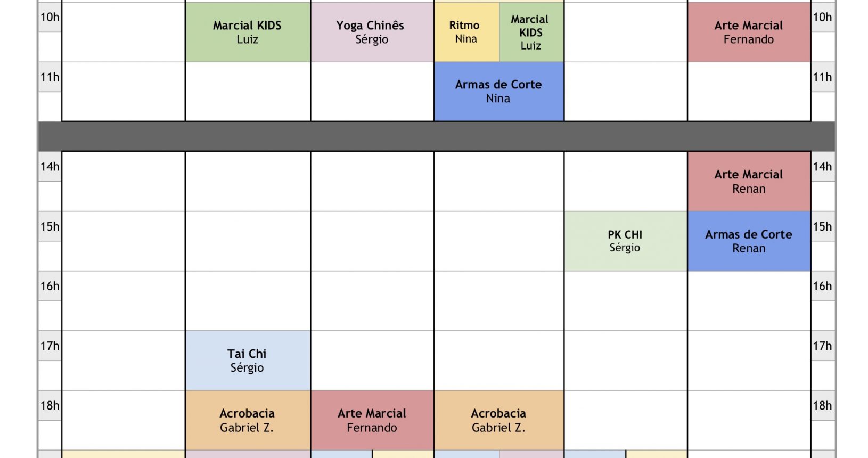Select the left 14h time label

point(50,167)
